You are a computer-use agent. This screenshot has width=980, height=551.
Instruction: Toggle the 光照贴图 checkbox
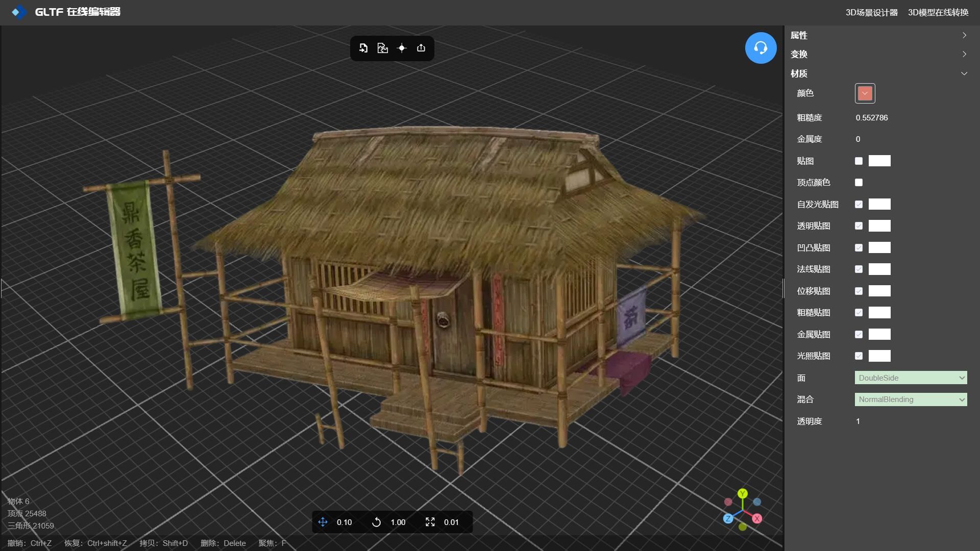coord(859,356)
